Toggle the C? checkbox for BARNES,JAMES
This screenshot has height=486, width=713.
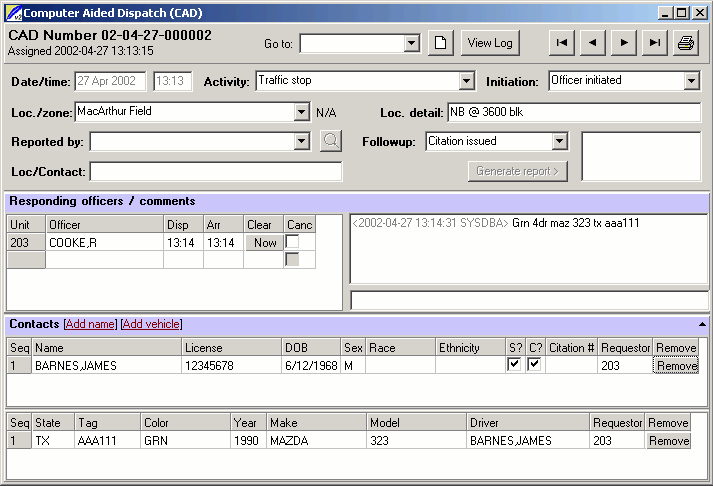[534, 364]
